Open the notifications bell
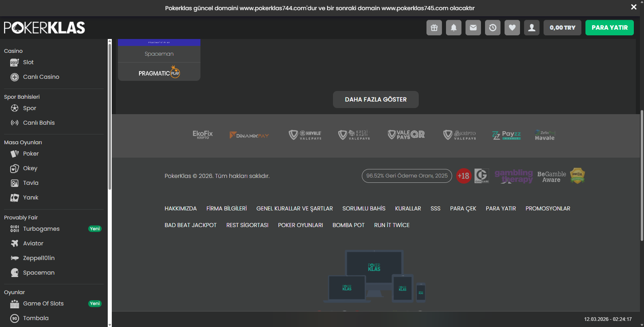 pos(453,28)
